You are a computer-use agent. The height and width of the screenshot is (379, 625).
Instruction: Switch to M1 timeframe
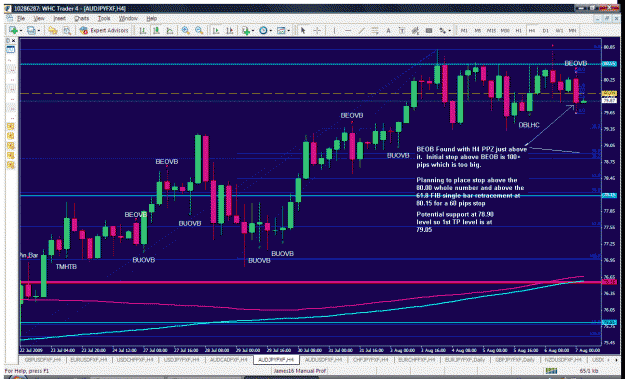coord(464,31)
